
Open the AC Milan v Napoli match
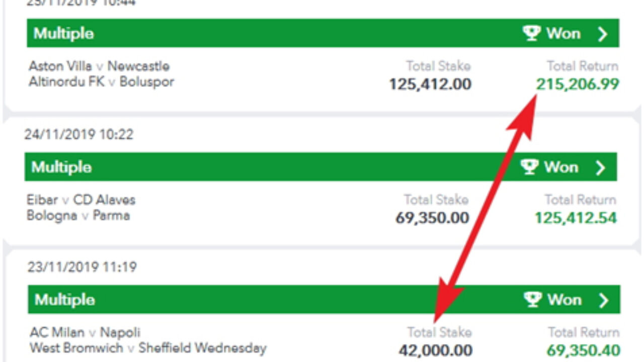85,332
